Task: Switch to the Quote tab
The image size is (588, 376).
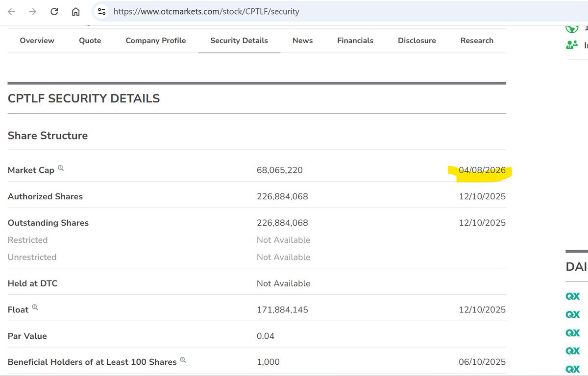Action: pyautogui.click(x=90, y=41)
